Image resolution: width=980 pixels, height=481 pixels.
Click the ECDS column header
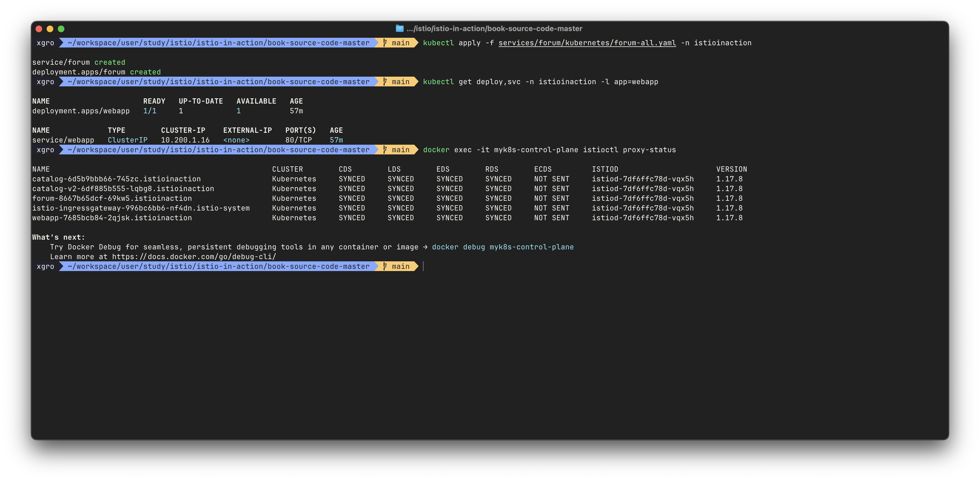pos(543,169)
